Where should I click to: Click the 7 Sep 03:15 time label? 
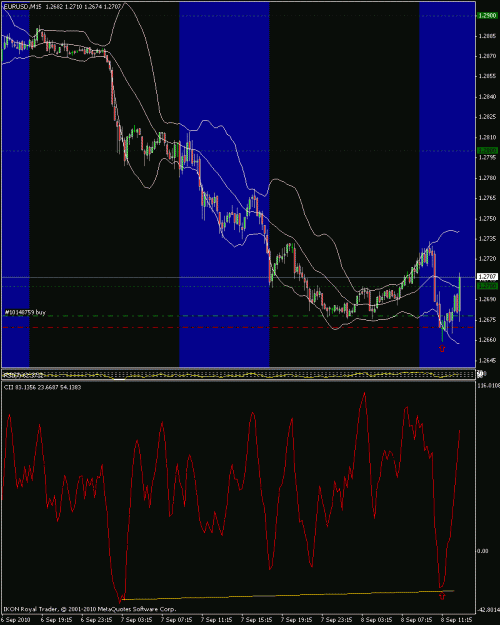(136, 620)
